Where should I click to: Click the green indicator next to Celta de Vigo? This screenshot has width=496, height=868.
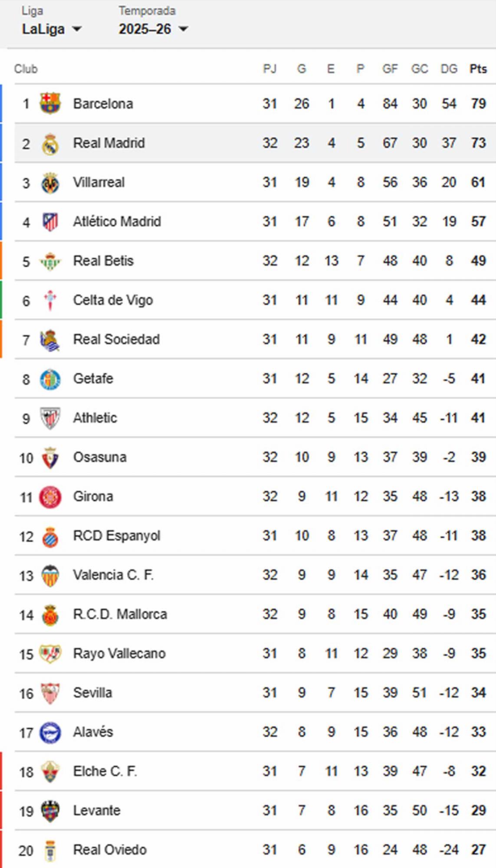point(2,300)
